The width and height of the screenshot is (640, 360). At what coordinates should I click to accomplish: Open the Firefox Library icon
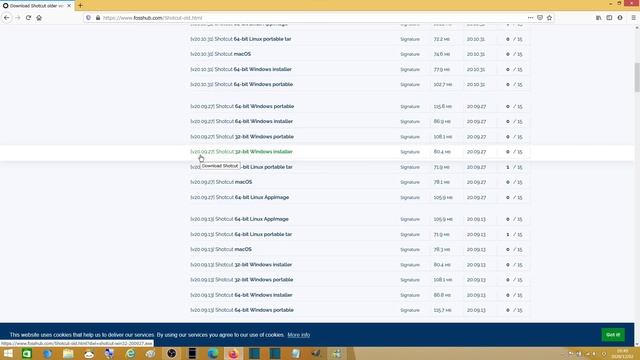pos(598,18)
